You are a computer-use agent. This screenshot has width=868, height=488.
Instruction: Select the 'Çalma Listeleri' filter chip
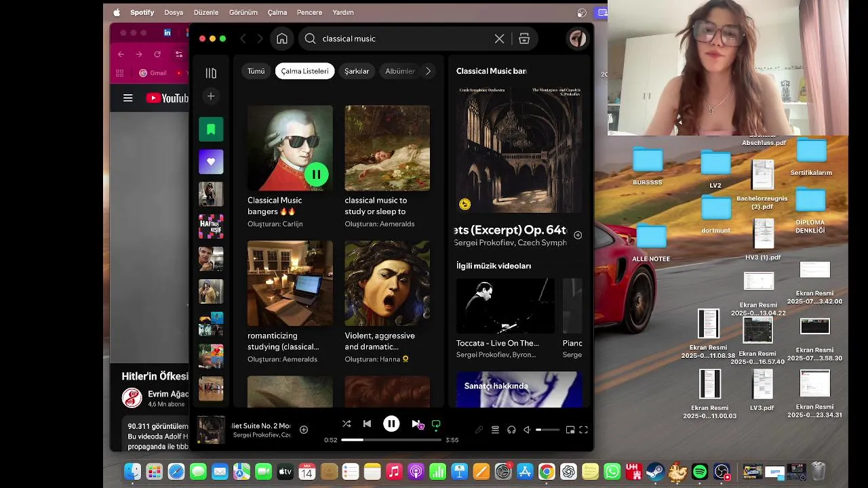point(304,71)
